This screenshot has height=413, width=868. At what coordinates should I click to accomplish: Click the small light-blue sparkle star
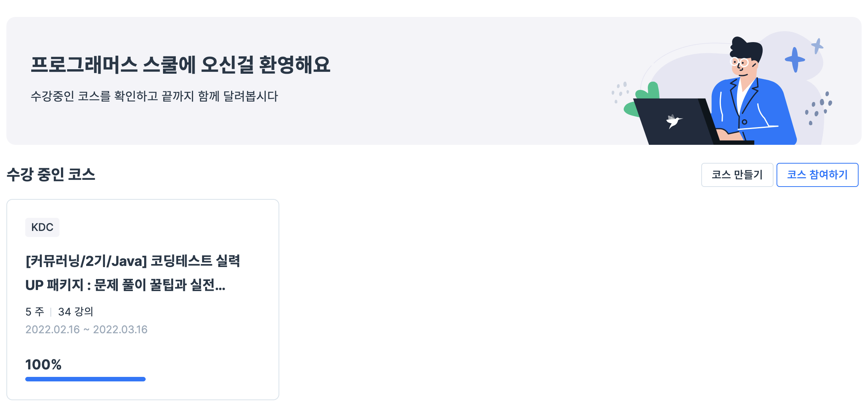pos(817,46)
